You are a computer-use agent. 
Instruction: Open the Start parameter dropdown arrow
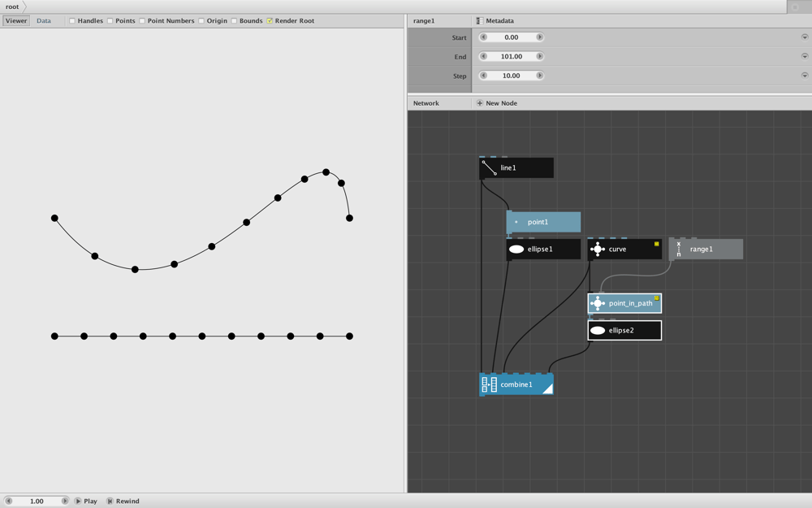[x=804, y=37]
